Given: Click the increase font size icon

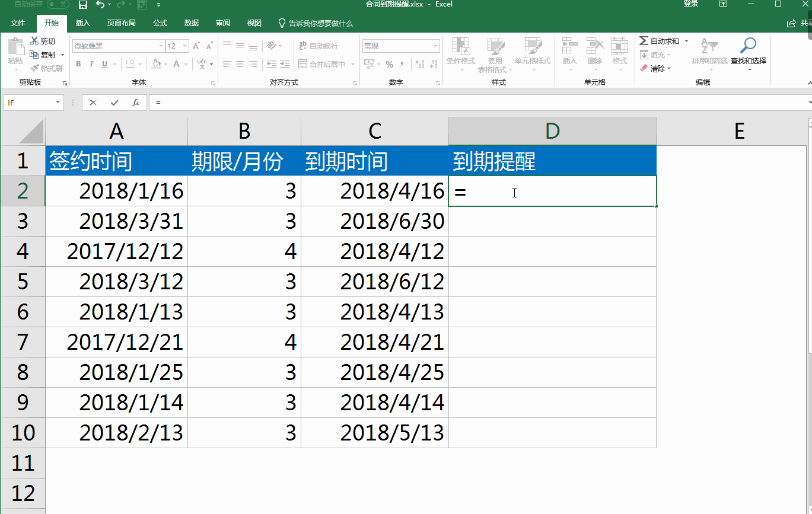Looking at the screenshot, I should [x=198, y=46].
